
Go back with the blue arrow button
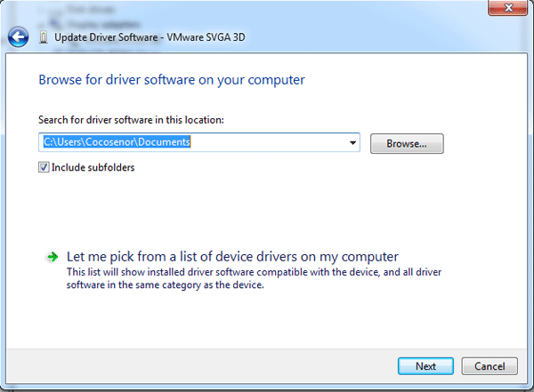point(18,36)
